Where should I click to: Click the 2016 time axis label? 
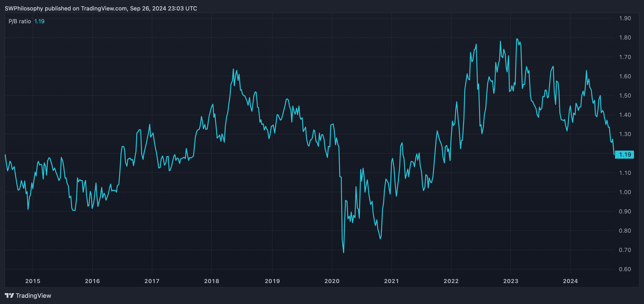coord(92,281)
